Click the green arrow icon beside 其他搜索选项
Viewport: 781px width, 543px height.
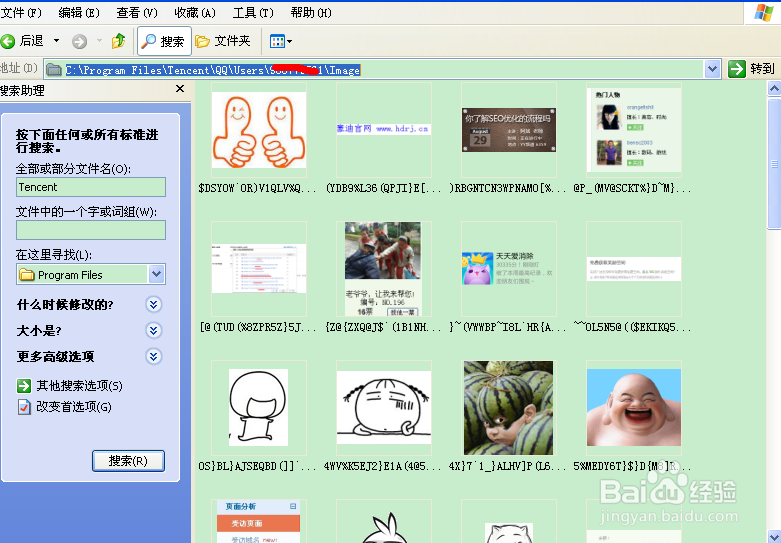(24, 386)
